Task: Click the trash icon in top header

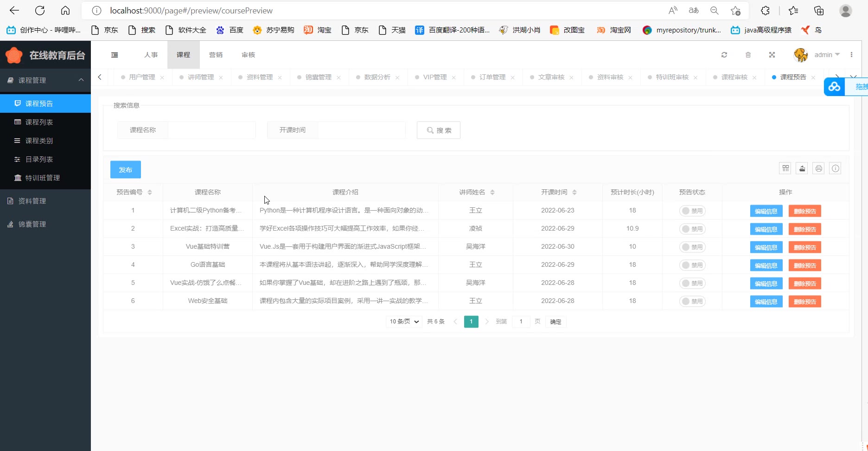Action: pyautogui.click(x=748, y=55)
